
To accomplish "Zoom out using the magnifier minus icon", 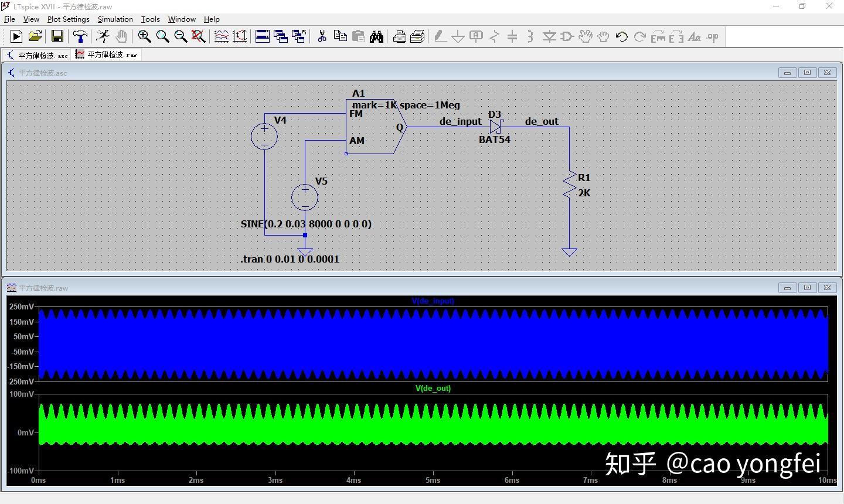I will 181,36.
